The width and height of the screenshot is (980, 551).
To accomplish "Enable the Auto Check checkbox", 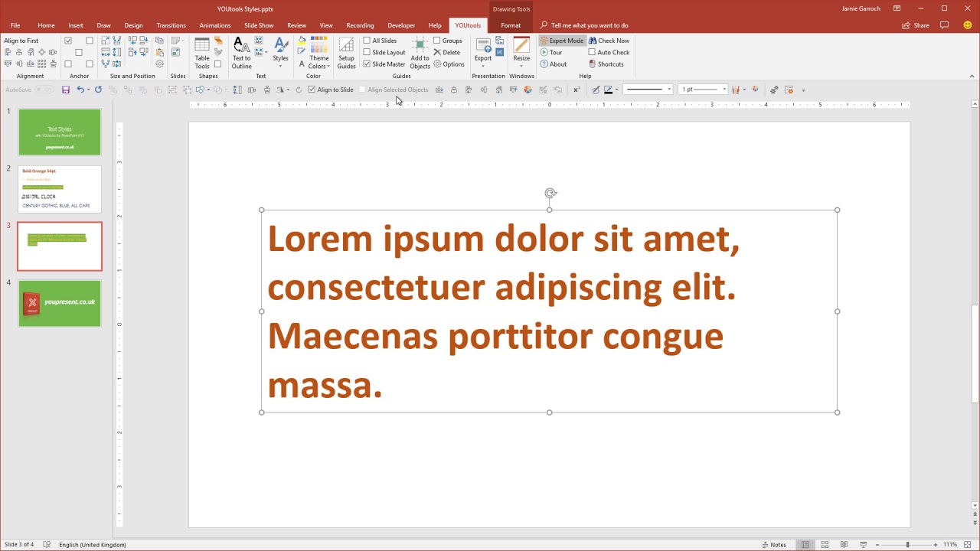I will pyautogui.click(x=592, y=52).
